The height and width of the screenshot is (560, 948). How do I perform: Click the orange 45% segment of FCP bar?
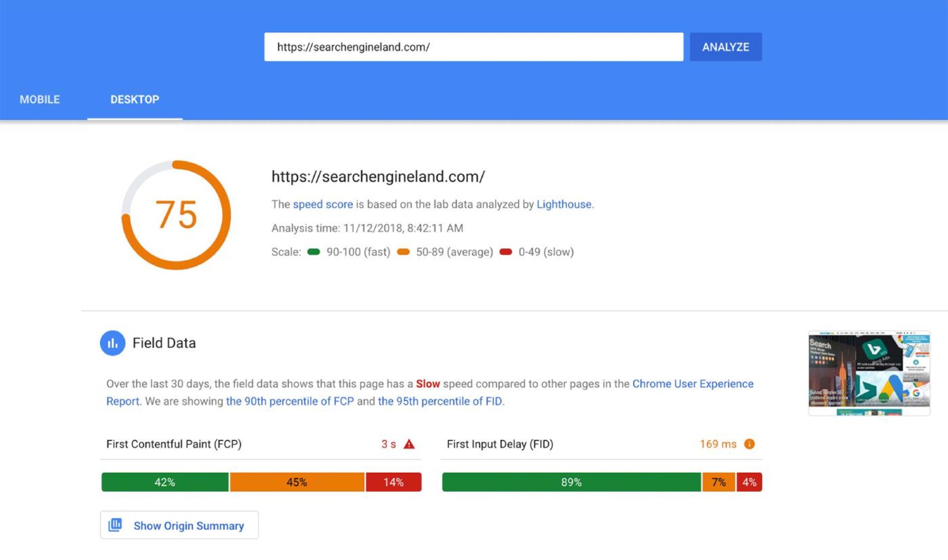(x=297, y=481)
